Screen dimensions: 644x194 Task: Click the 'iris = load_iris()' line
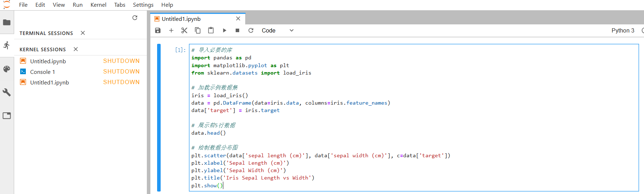(x=220, y=95)
